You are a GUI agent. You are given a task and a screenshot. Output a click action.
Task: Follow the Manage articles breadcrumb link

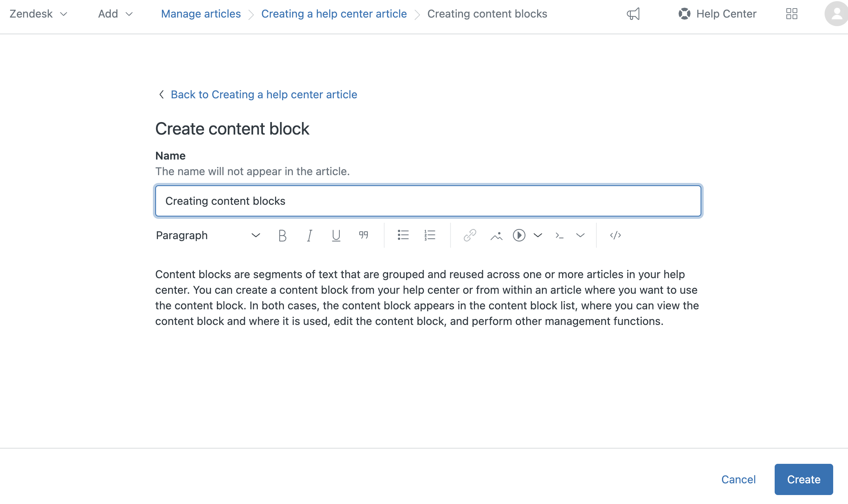tap(200, 14)
